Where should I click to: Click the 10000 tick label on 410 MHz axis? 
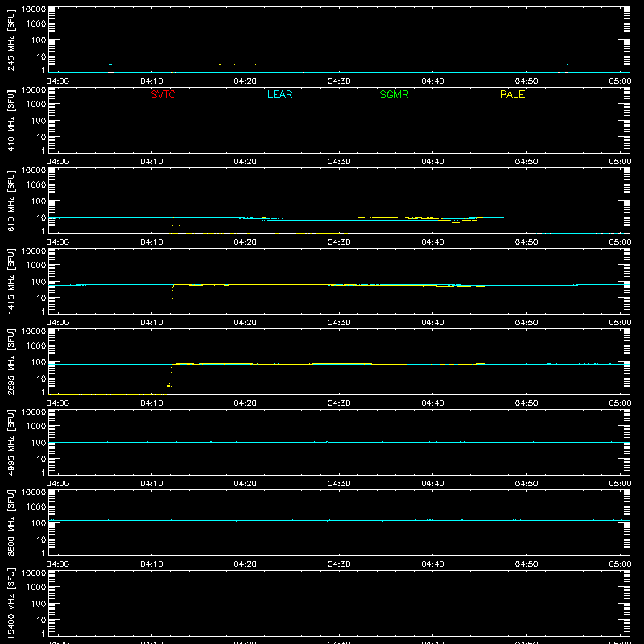tap(34, 90)
